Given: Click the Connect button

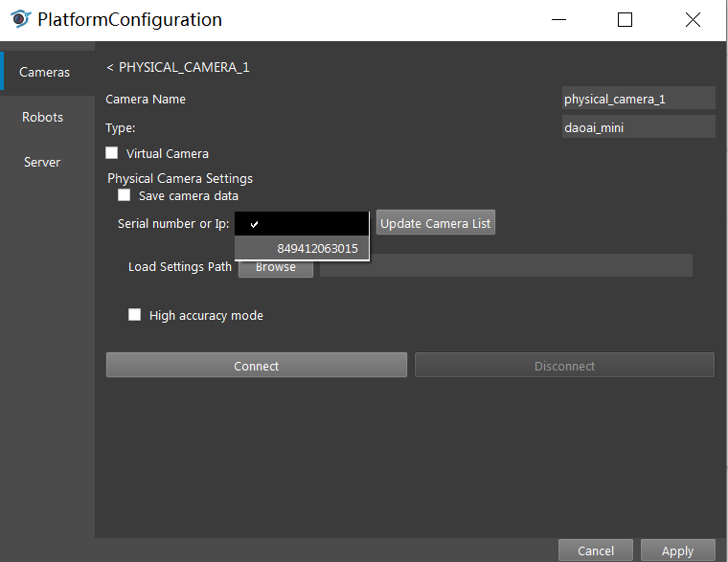Looking at the screenshot, I should tap(257, 366).
